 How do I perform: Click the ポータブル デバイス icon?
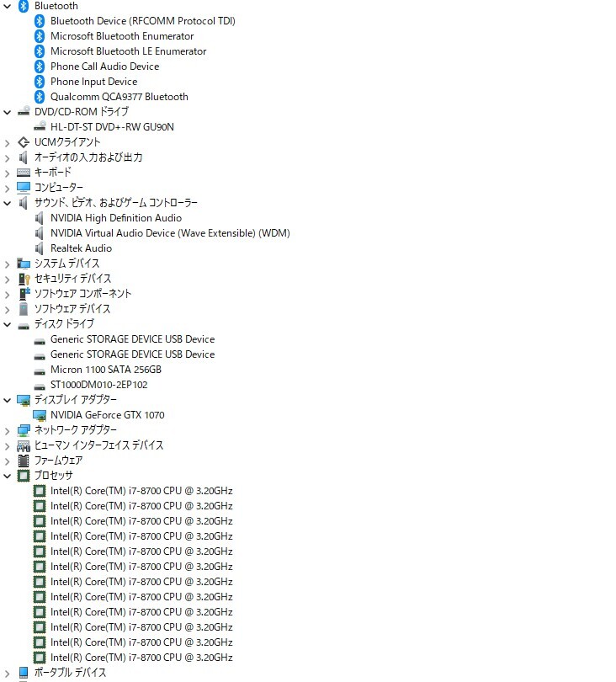[24, 673]
